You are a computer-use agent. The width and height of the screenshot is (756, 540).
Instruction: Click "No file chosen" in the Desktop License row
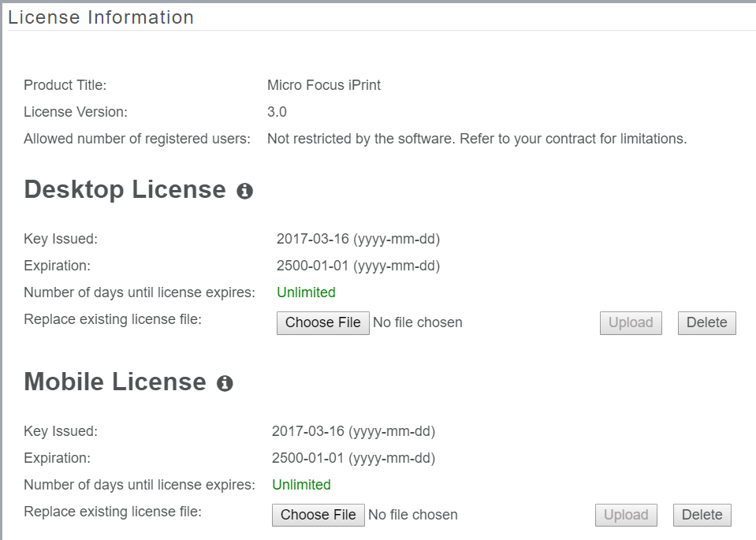(x=417, y=322)
